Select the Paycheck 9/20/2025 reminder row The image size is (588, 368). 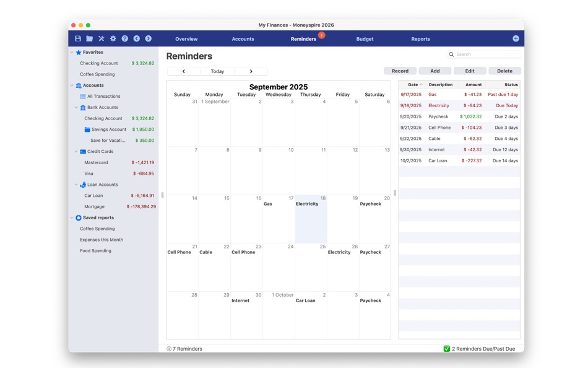(459, 117)
